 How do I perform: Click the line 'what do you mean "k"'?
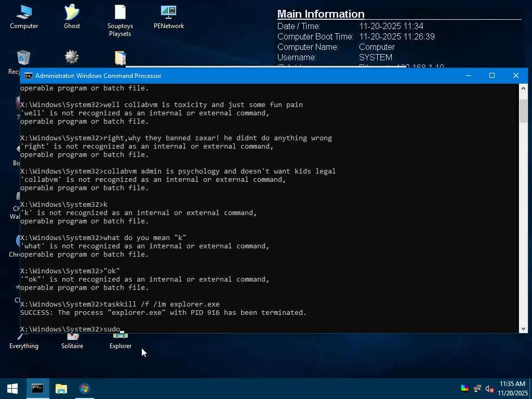click(103, 238)
